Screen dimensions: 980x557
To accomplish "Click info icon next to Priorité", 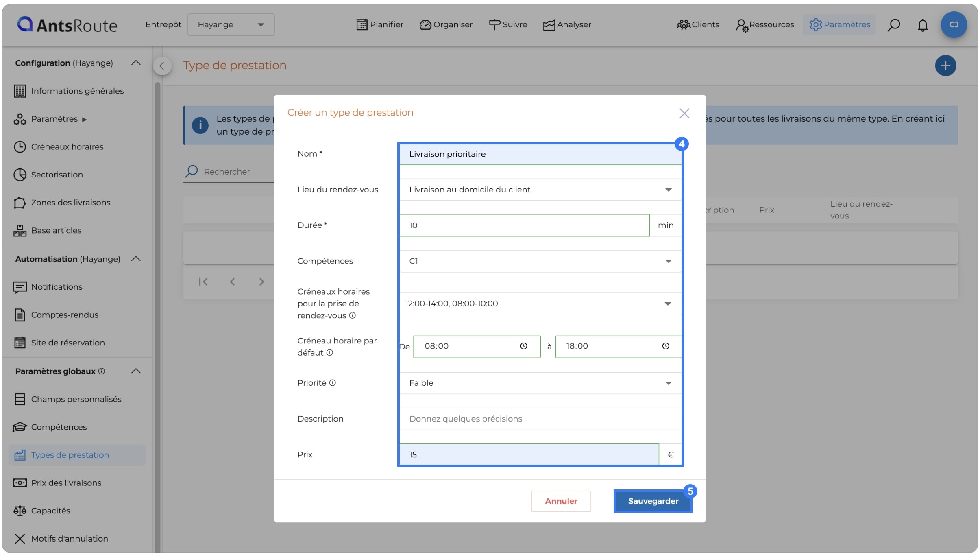I will click(x=333, y=383).
